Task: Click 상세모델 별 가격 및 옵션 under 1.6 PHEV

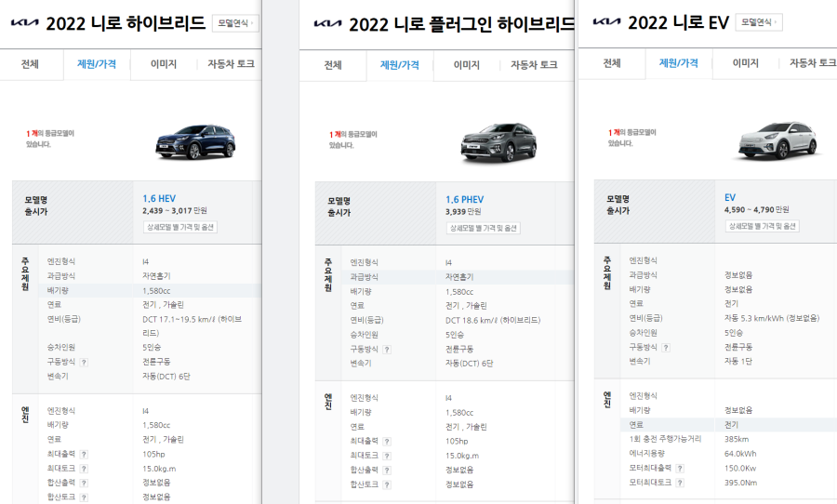Action: click(483, 228)
